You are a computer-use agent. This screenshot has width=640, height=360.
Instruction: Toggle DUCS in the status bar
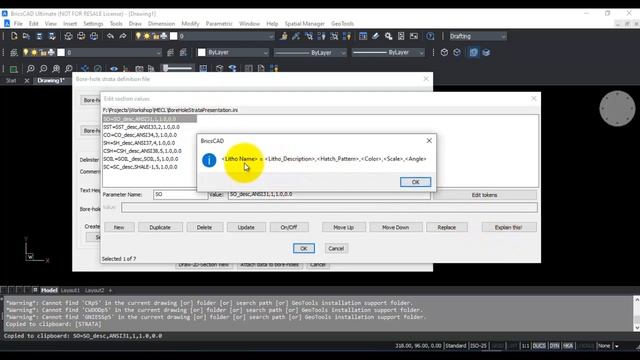pyautogui.click(x=539, y=346)
